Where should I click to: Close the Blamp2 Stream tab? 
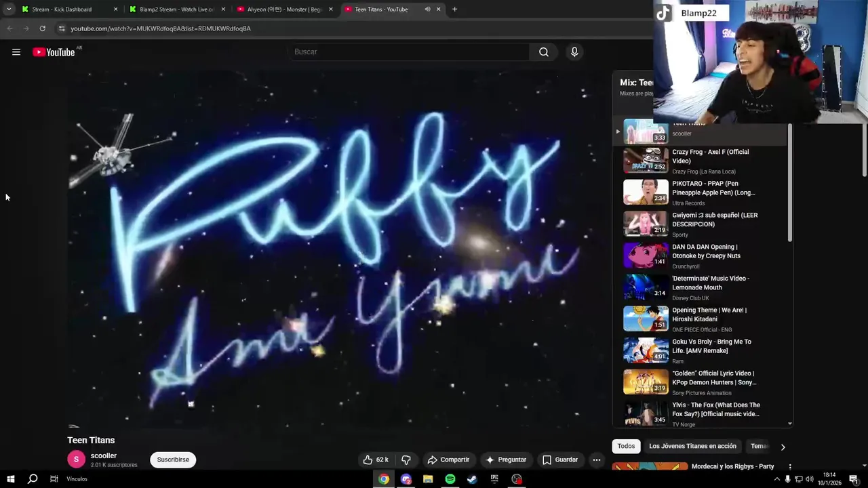pyautogui.click(x=223, y=9)
